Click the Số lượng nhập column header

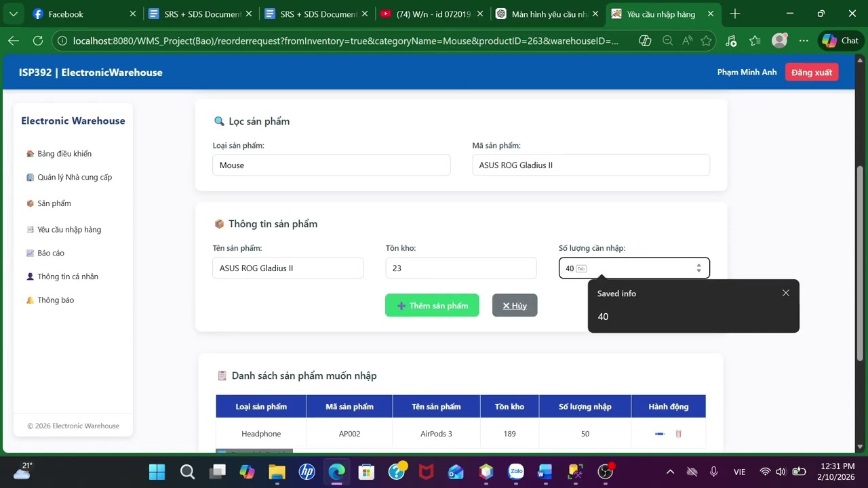(x=585, y=407)
